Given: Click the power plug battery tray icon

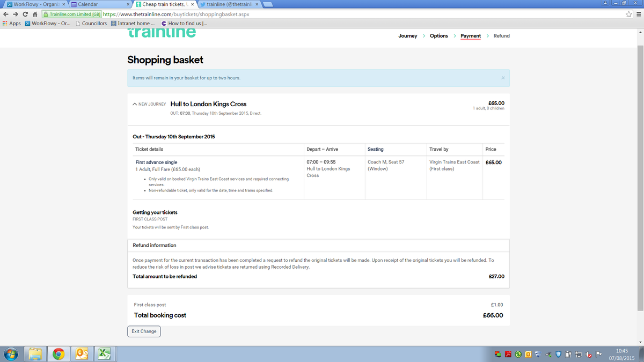Looking at the screenshot, I should point(568,354).
